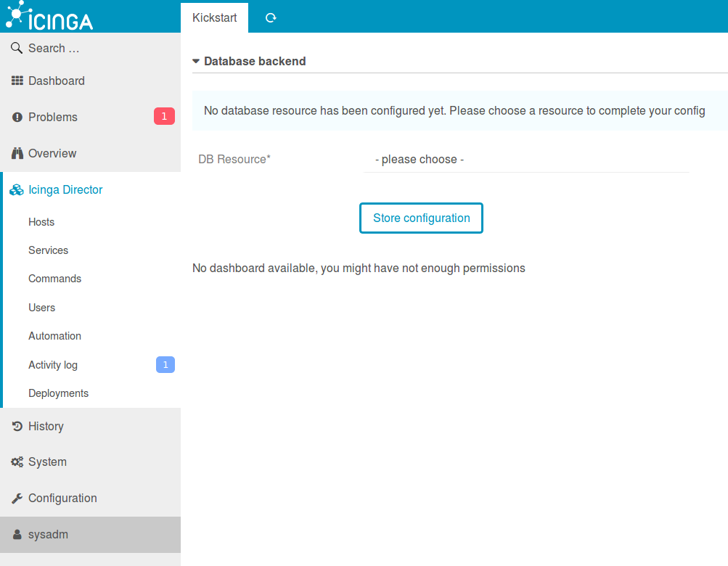Open the blue Activity log count badge
Screen dimensions: 728x566
(x=165, y=364)
